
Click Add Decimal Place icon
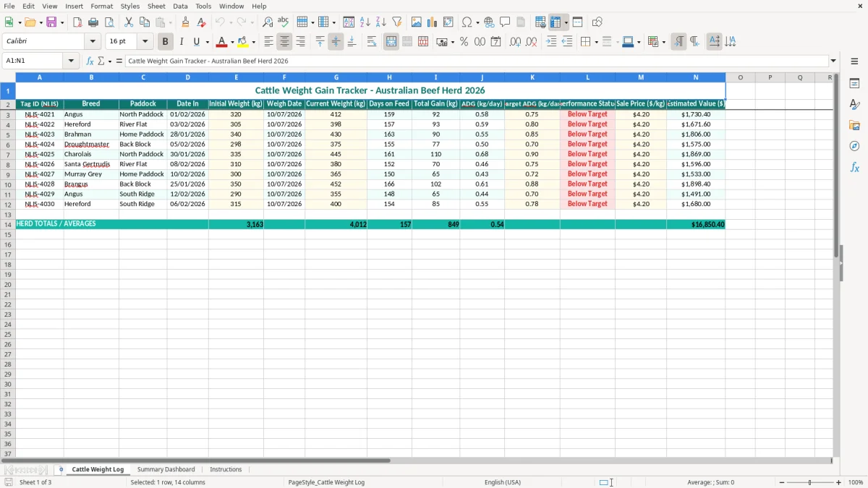(515, 42)
